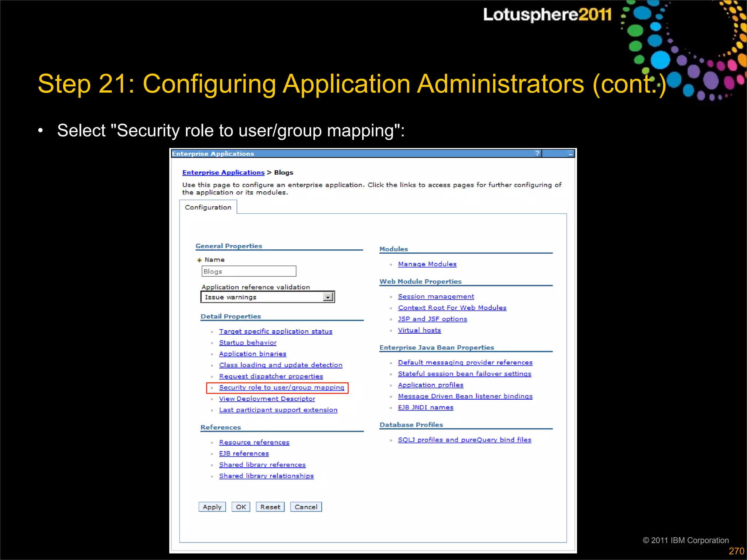Minimize the Enterprise Applications panel
Image resolution: width=747 pixels, height=560 pixels.
tap(570, 154)
